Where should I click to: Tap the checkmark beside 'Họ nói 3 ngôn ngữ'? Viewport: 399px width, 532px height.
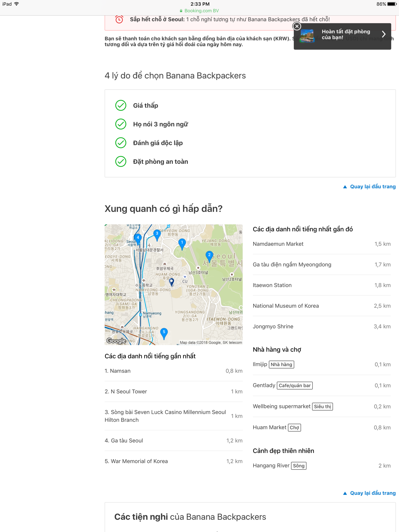click(121, 124)
